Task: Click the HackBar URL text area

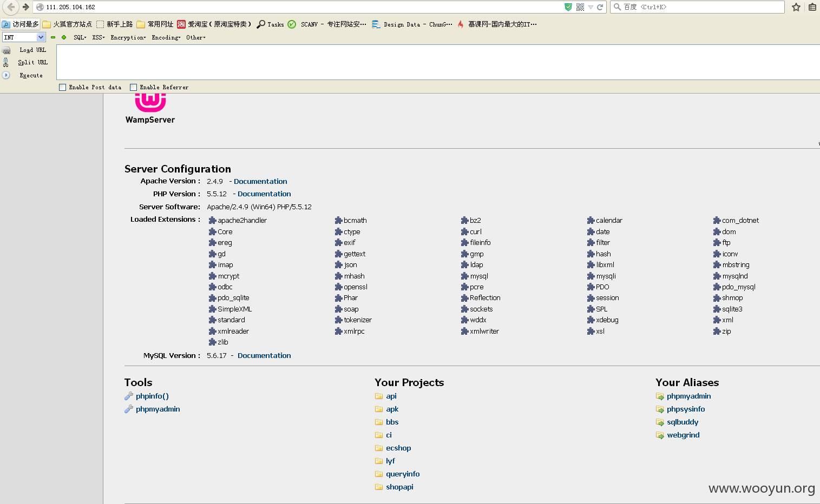Action: (x=438, y=62)
